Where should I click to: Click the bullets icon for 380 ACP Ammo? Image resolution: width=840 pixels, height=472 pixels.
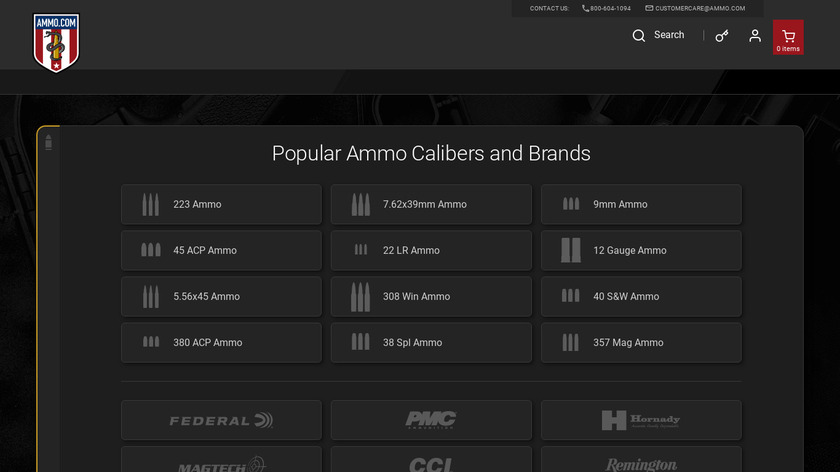click(x=151, y=341)
